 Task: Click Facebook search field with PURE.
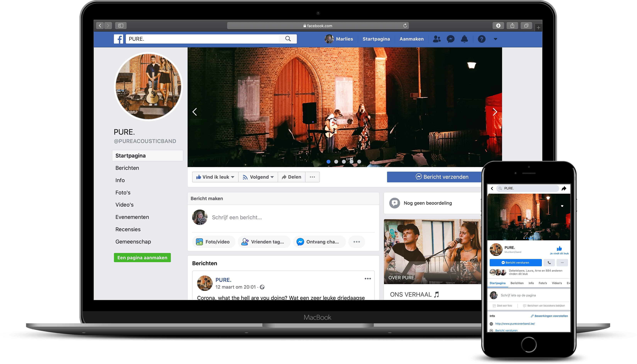click(203, 39)
